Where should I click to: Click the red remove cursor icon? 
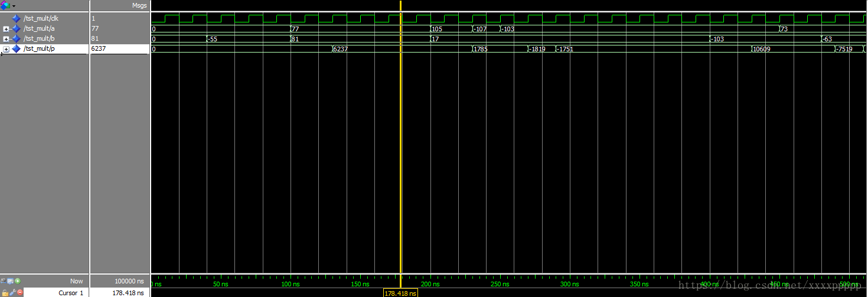19,292
